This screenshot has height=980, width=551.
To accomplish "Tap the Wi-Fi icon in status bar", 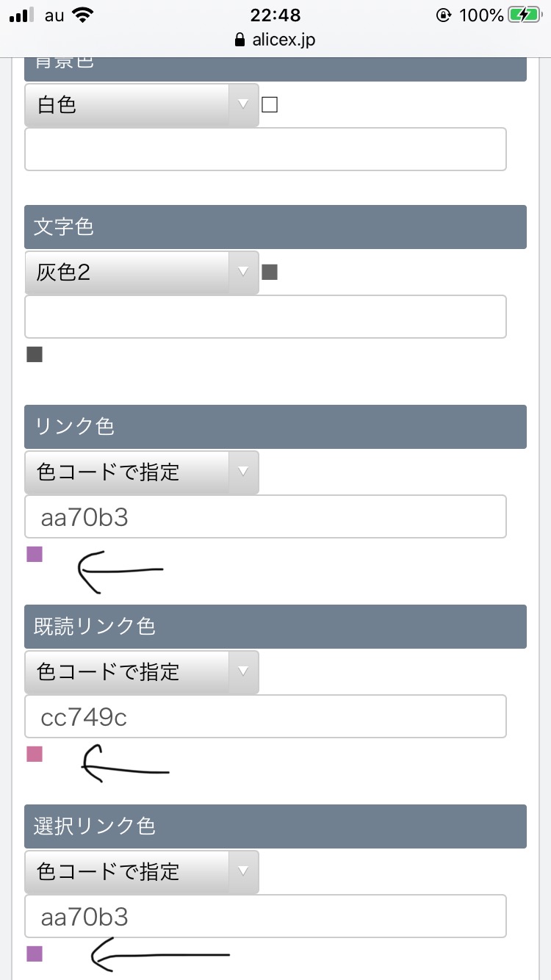I will click(x=84, y=15).
